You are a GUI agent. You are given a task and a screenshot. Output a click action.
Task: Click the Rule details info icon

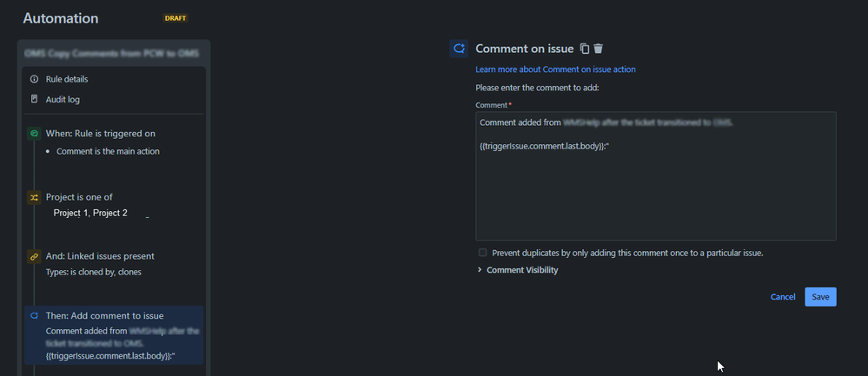34,79
